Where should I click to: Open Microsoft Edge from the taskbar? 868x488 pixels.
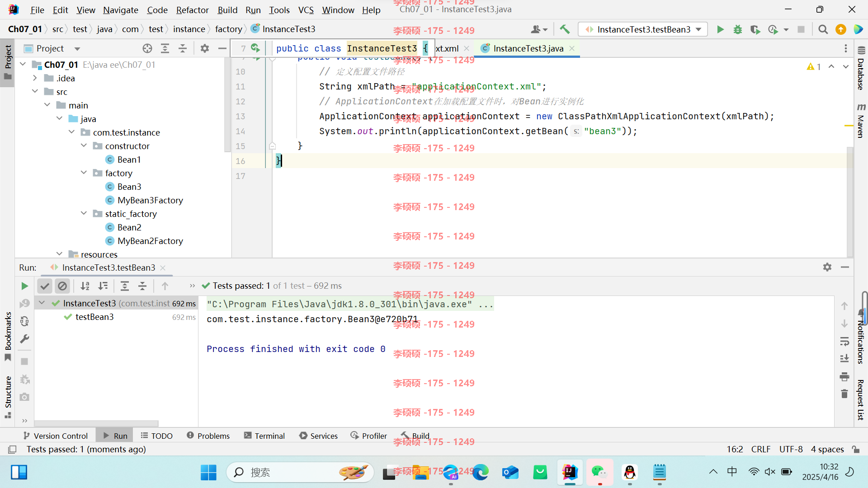tap(481, 472)
